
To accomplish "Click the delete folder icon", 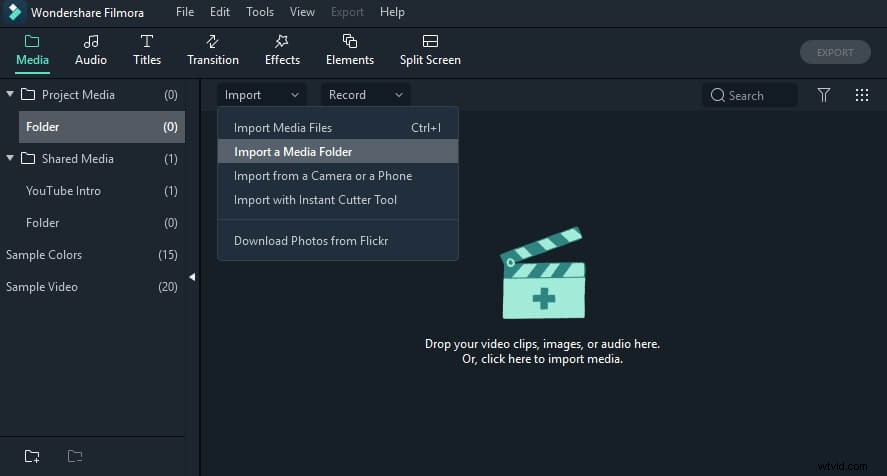I will pyautogui.click(x=75, y=456).
